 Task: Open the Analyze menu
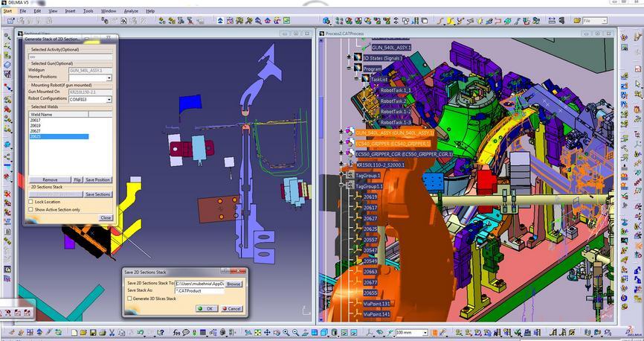(131, 11)
